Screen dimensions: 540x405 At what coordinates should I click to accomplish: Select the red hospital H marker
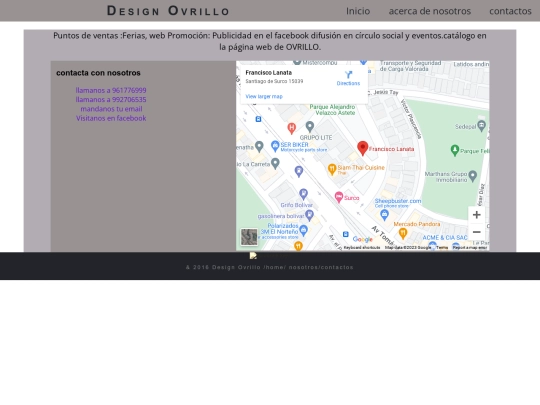[x=291, y=128]
